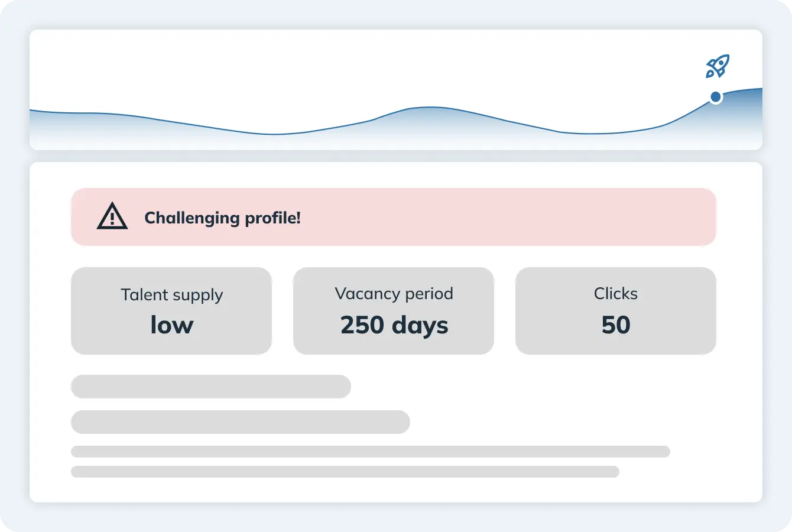Click the far-right end of the trend line
This screenshot has width=792, height=532.
point(759,89)
